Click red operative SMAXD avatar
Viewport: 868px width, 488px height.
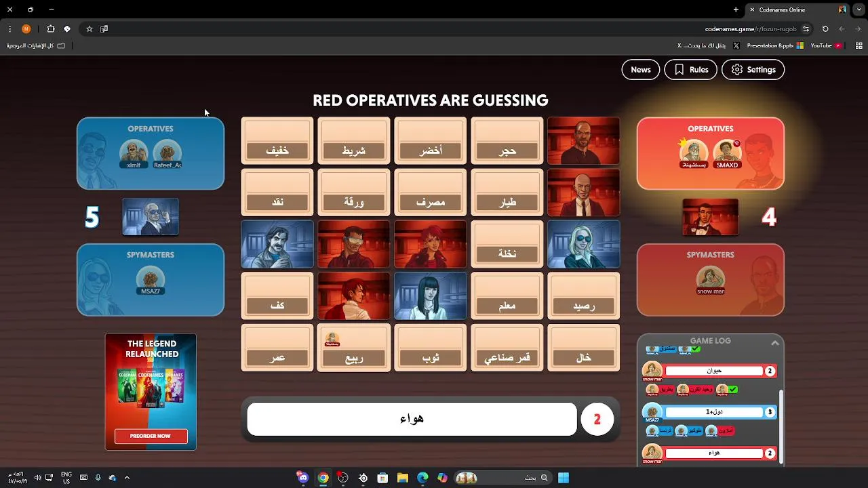tap(727, 153)
